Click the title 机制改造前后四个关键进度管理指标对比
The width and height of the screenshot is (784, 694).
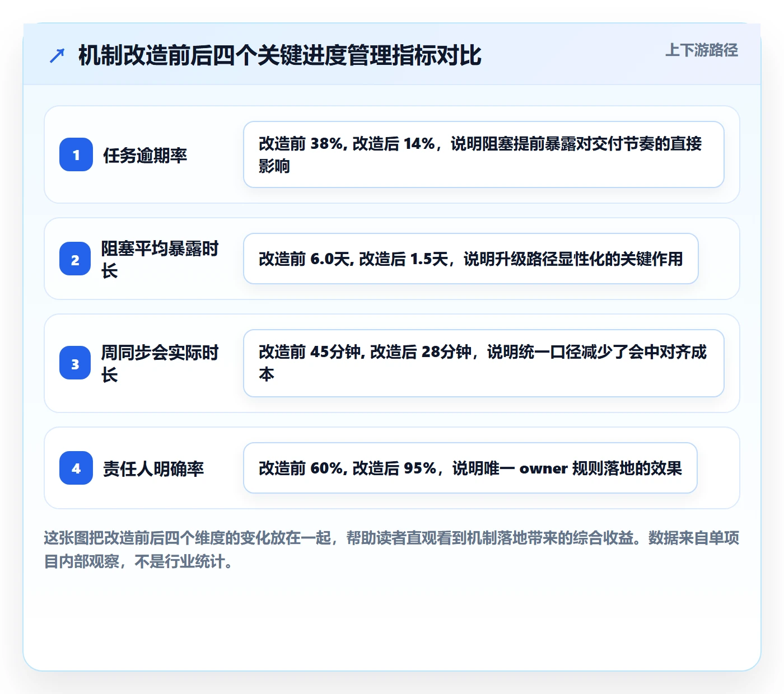280,55
